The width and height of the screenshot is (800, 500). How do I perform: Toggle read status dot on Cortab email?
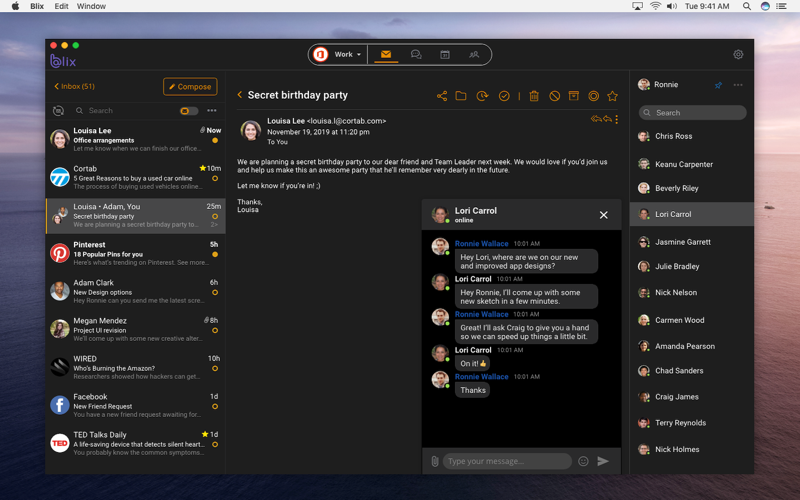point(215,179)
